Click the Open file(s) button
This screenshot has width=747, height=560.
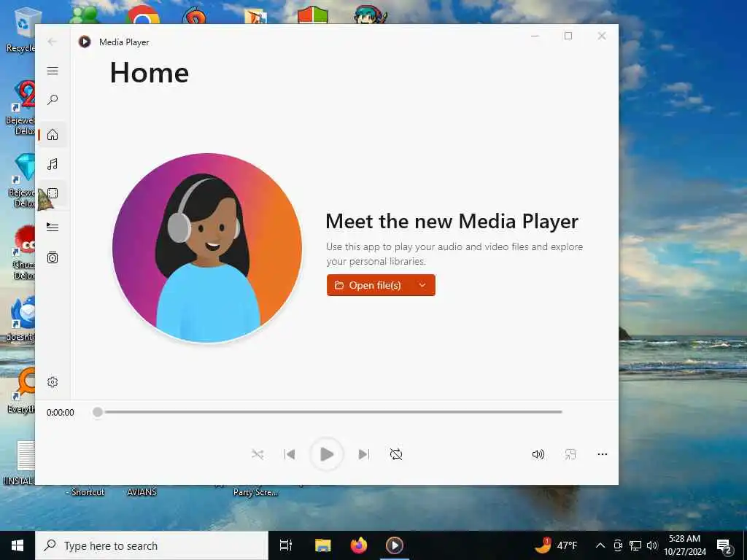pos(368,285)
